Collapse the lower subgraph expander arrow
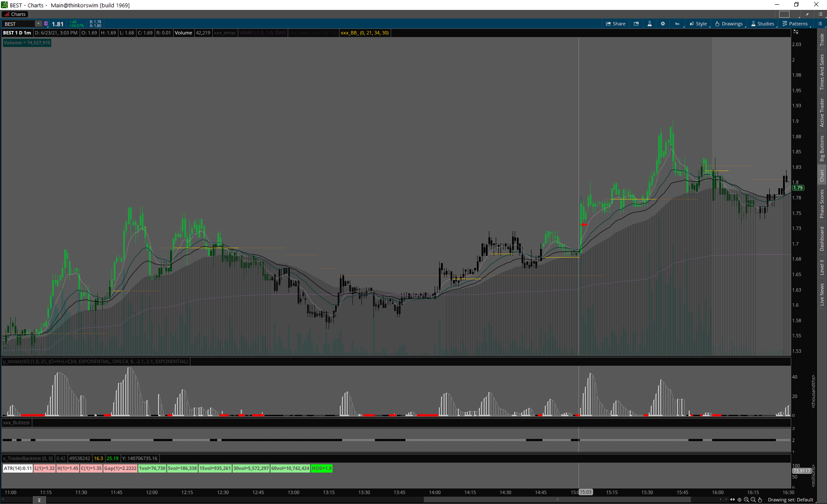 [x=39, y=500]
